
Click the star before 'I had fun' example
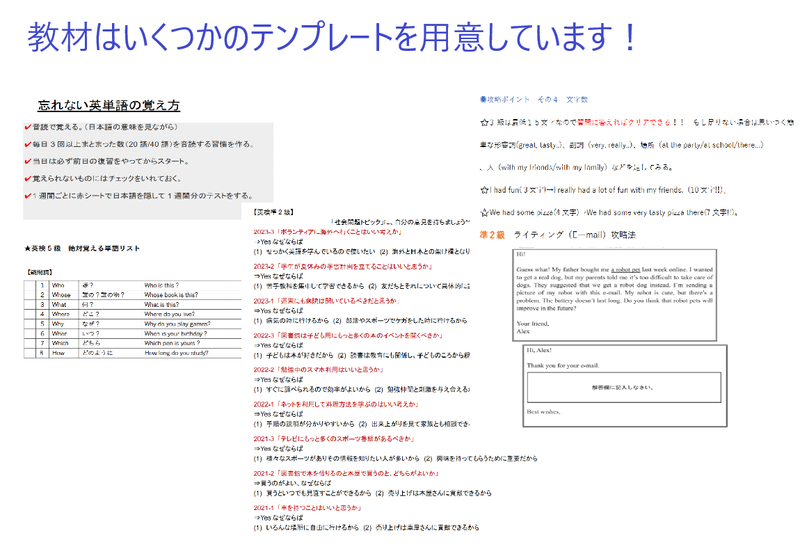(484, 187)
